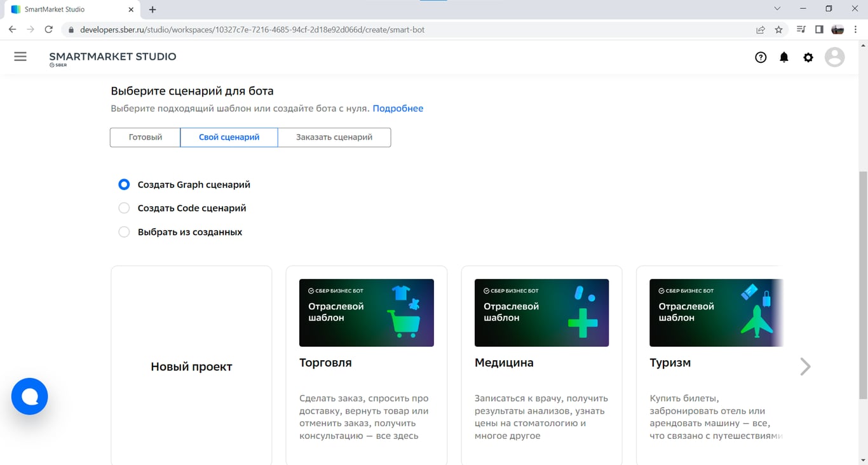Click the browser address bar URL
The width and height of the screenshot is (868, 465).
[x=252, y=30]
